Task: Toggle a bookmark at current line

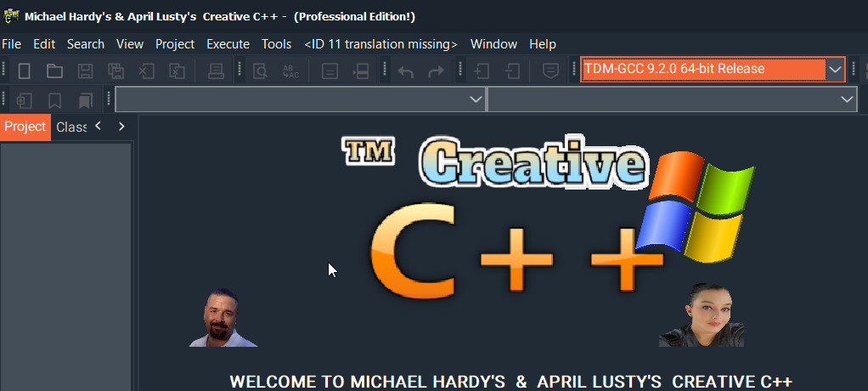Action: [x=54, y=101]
